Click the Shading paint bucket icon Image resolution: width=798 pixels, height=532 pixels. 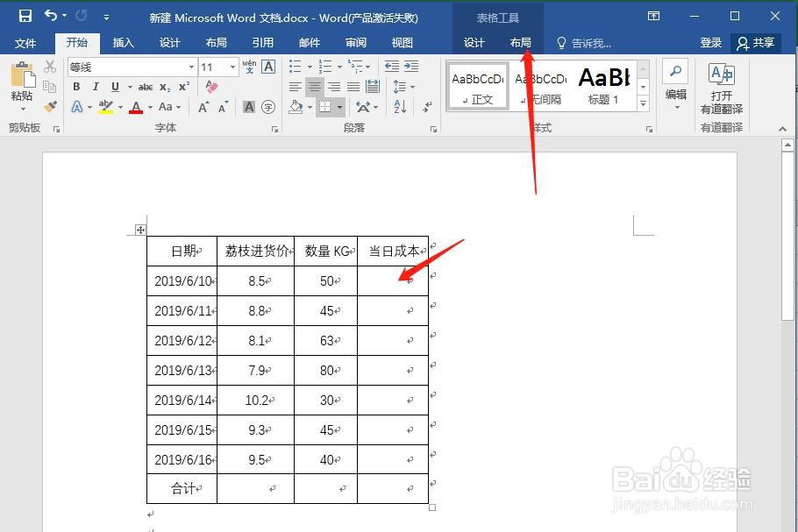pyautogui.click(x=296, y=107)
